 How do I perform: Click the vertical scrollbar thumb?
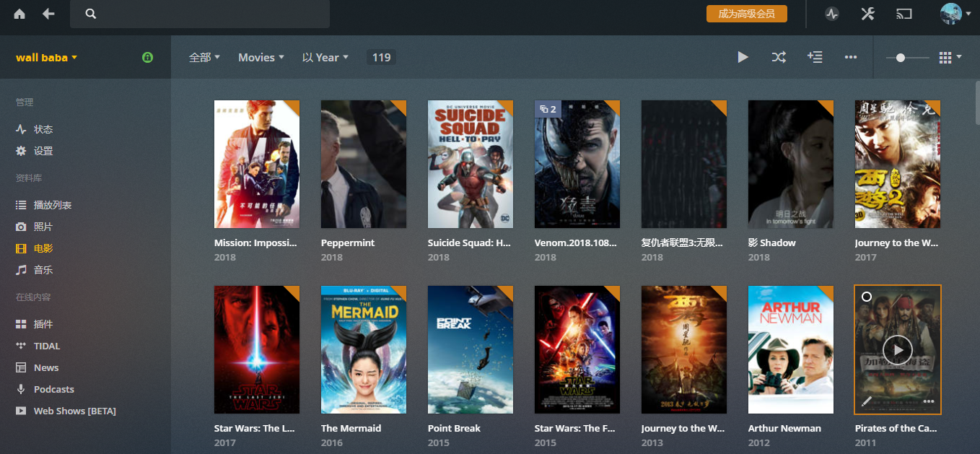(x=977, y=105)
